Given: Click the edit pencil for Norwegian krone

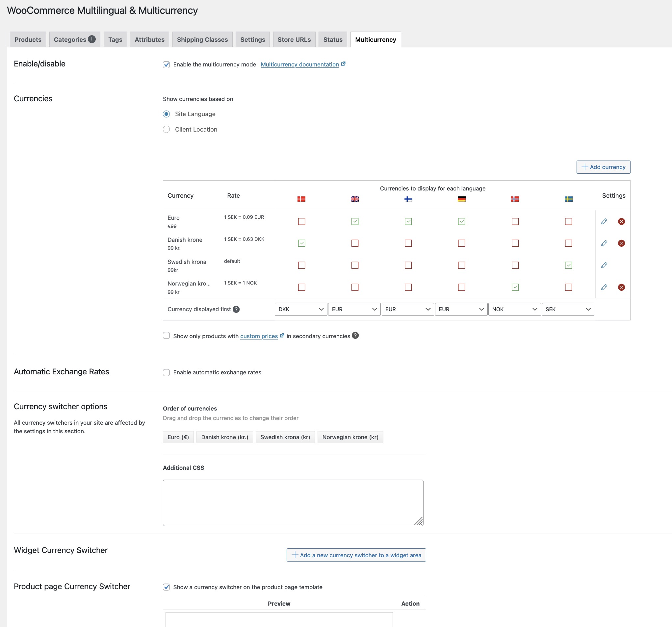Looking at the screenshot, I should [x=604, y=287].
